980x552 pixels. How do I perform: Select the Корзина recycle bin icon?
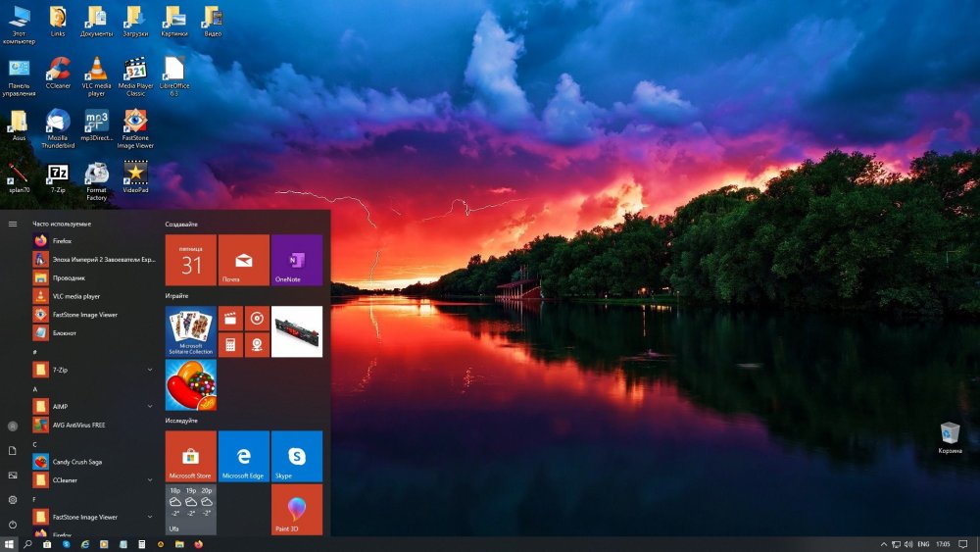click(x=950, y=437)
